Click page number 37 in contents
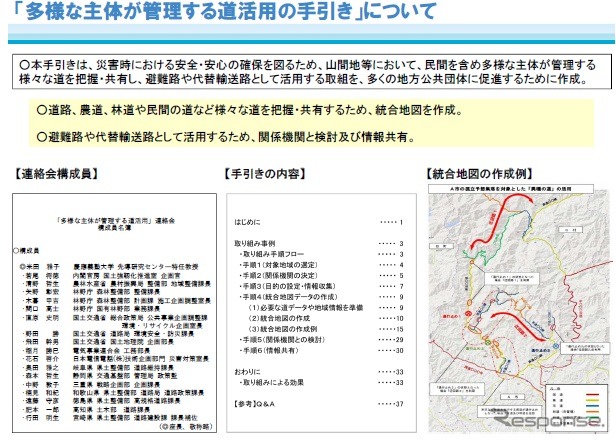Image resolution: width=616 pixels, height=440 pixels. [400, 404]
